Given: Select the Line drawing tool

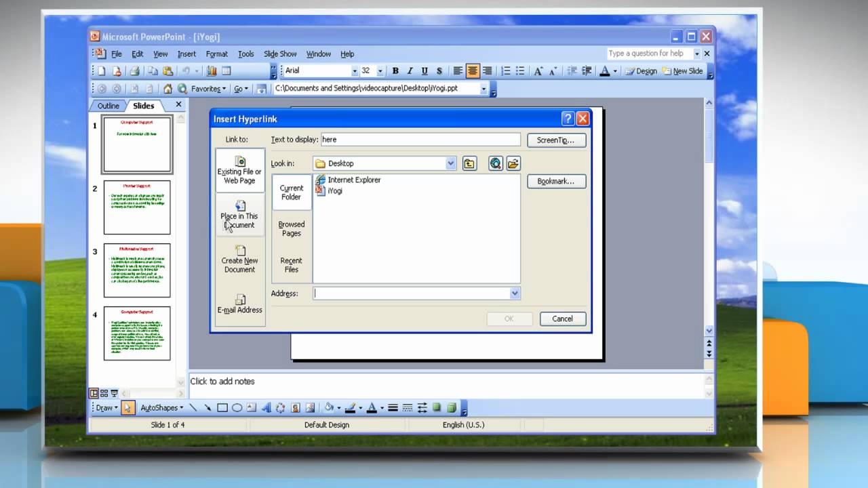Looking at the screenshot, I should point(193,408).
